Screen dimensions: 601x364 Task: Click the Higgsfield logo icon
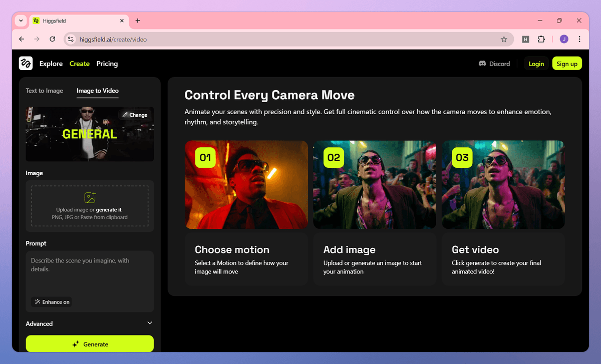(26, 63)
